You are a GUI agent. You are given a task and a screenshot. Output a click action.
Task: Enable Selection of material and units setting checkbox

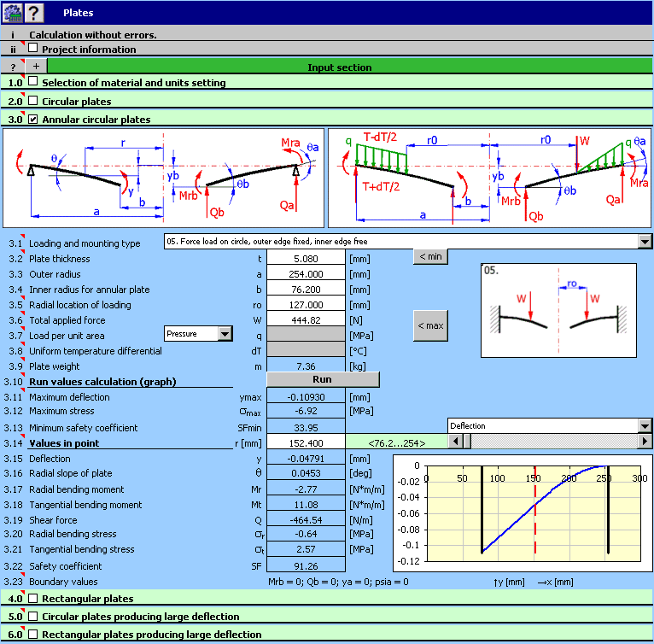click(33, 81)
